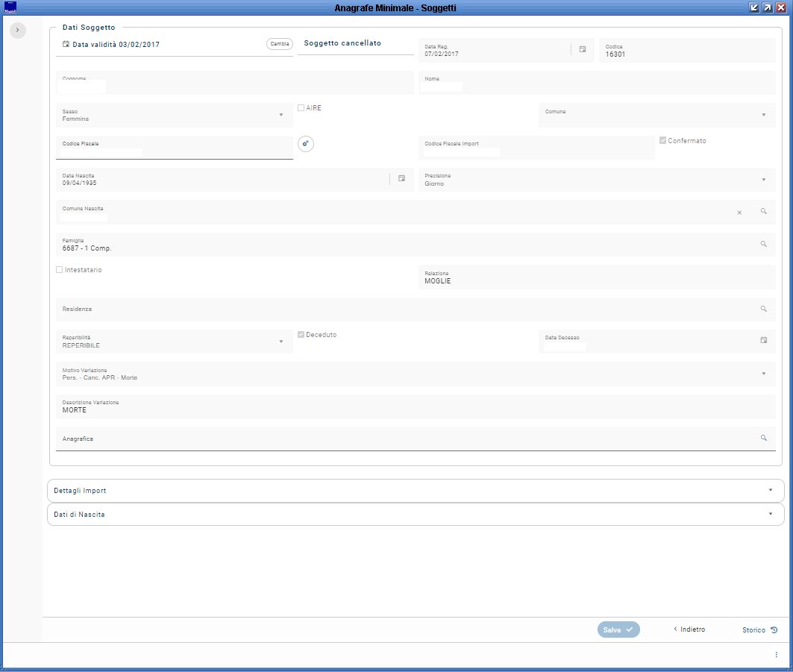Click the Residenza search magnifier

pyautogui.click(x=763, y=309)
